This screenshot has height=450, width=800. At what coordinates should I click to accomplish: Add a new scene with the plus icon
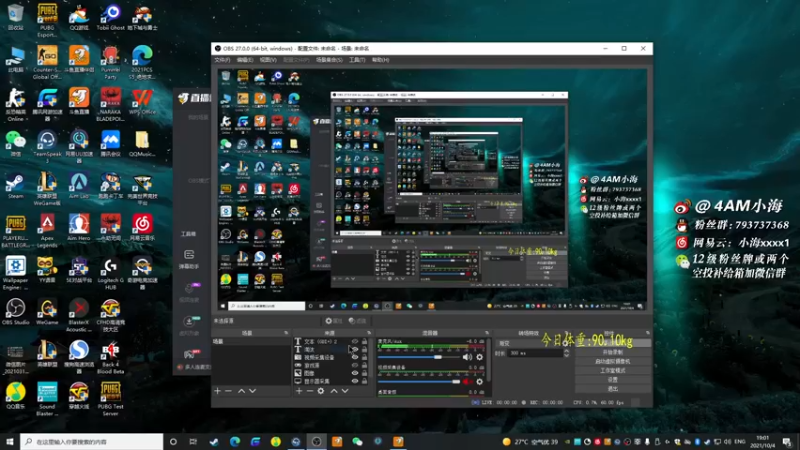(x=217, y=391)
